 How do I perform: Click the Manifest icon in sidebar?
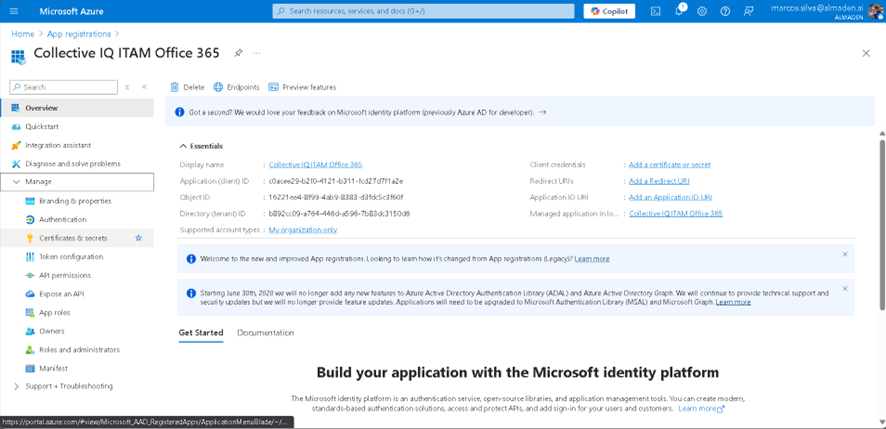coord(30,369)
